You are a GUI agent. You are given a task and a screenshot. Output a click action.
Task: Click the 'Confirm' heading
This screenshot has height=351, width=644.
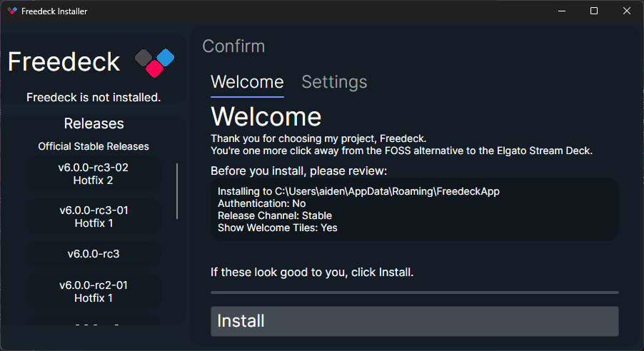point(233,46)
